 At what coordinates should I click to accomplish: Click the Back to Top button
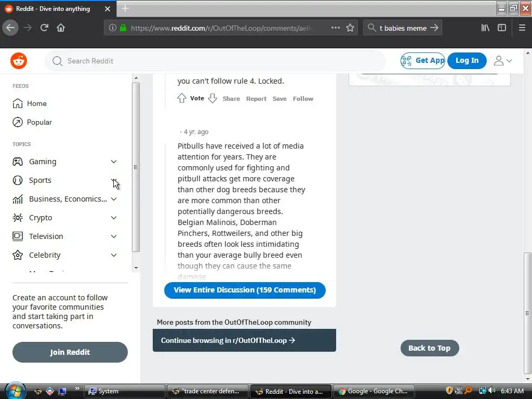click(430, 348)
